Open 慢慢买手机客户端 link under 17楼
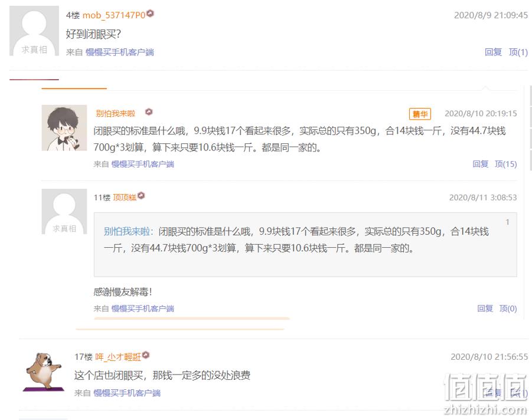The width and height of the screenshot is (532, 420). pos(127,393)
